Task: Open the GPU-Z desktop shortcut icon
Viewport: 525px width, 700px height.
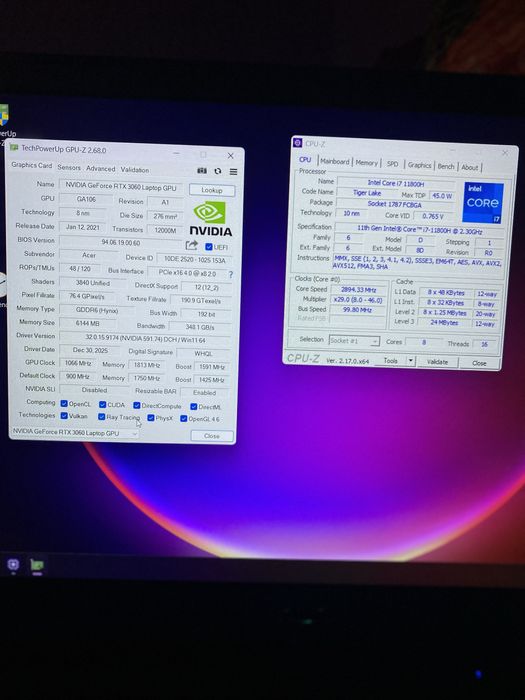Action: tap(4, 115)
